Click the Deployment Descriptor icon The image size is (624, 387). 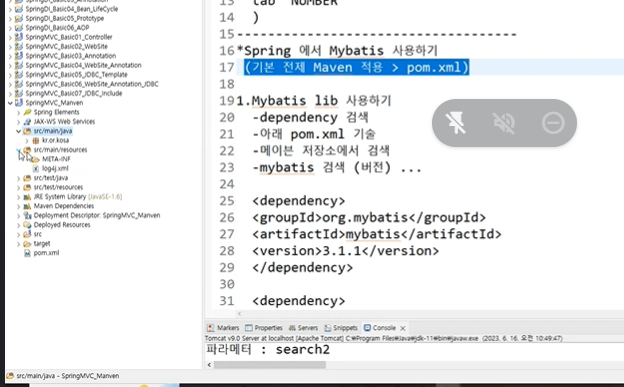[27, 215]
